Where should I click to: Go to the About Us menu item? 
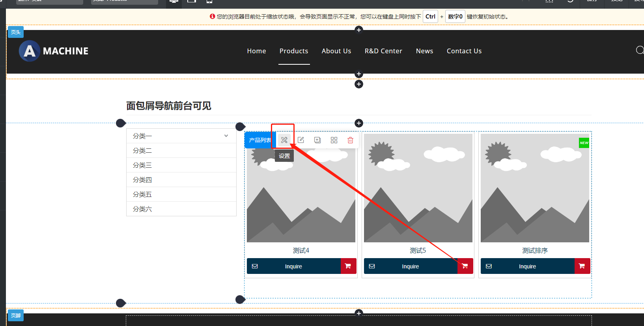coord(336,51)
